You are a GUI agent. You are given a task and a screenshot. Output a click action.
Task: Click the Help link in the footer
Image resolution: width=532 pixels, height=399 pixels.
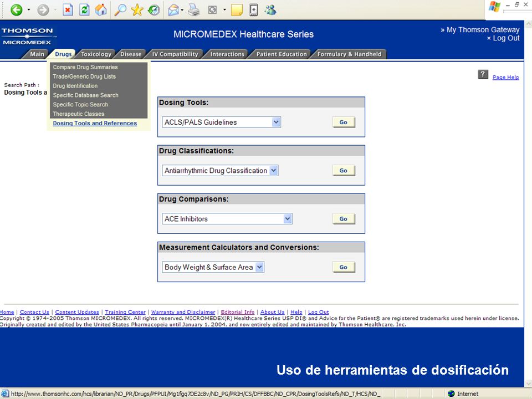point(296,312)
